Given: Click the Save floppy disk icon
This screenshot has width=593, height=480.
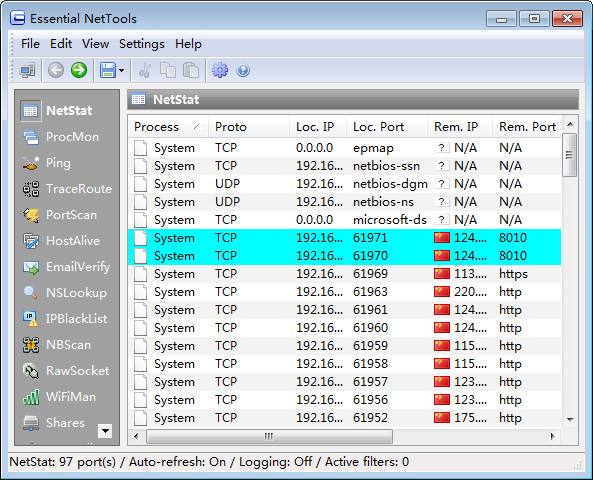Looking at the screenshot, I should pyautogui.click(x=108, y=70).
